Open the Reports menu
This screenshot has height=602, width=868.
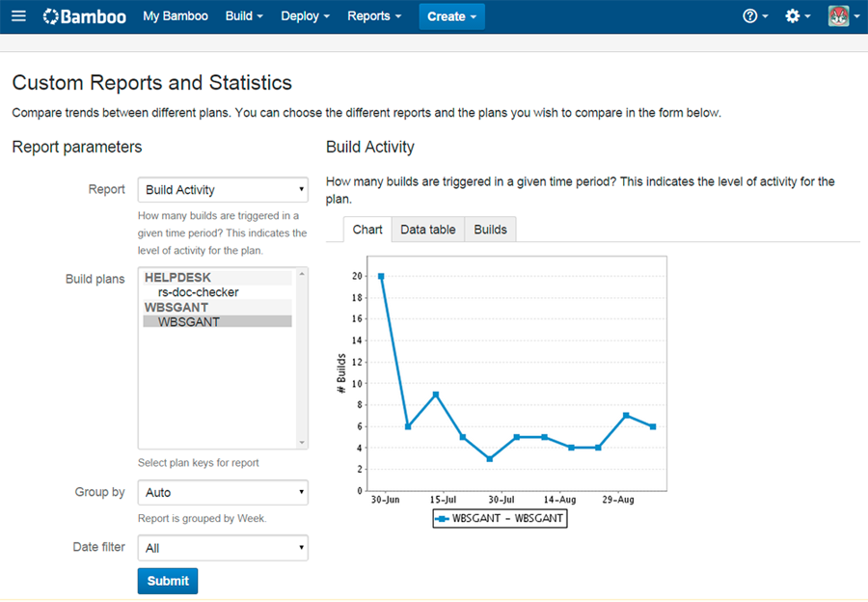click(374, 16)
